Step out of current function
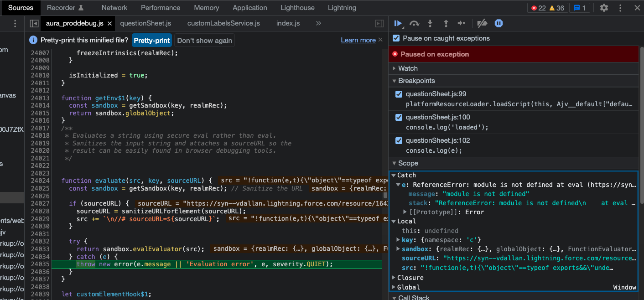644x300 pixels. [446, 23]
